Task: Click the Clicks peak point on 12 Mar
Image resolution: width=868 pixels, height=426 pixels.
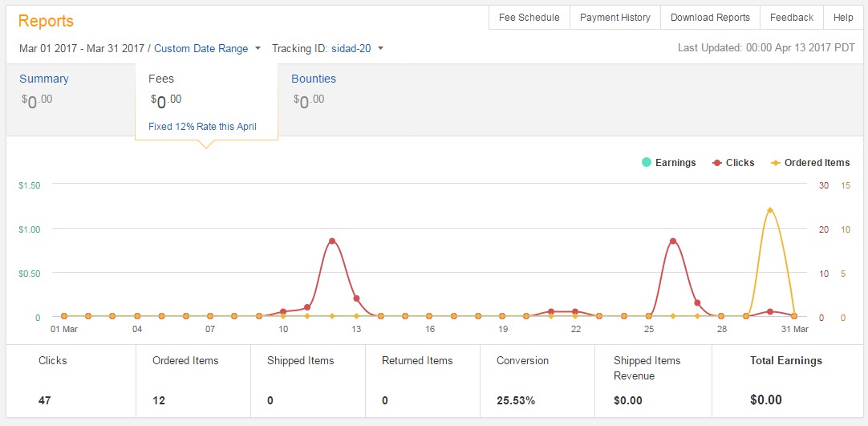Action: pyautogui.click(x=332, y=241)
